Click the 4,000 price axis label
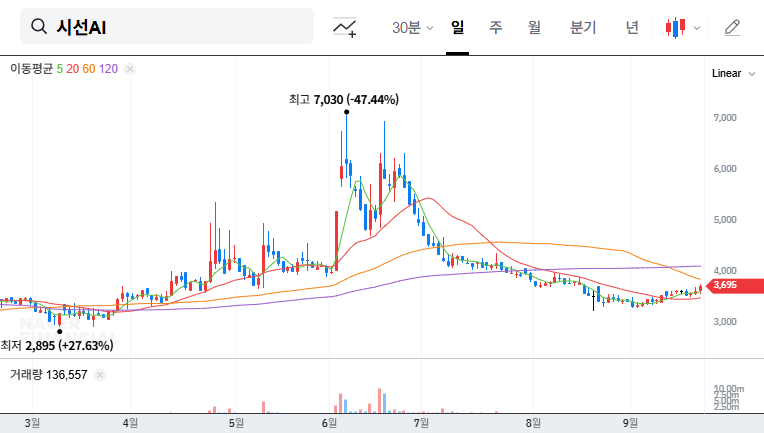The height and width of the screenshot is (433, 764). click(x=725, y=271)
